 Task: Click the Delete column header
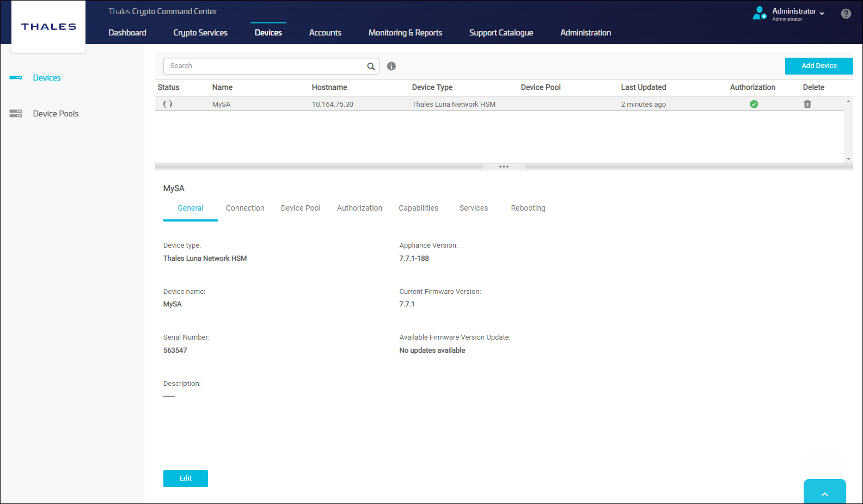(813, 87)
